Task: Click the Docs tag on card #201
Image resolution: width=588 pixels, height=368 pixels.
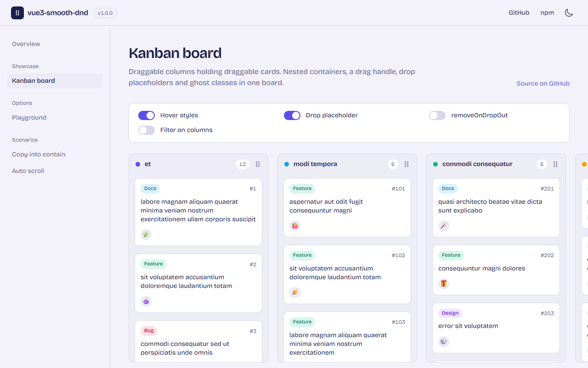Action: click(448, 189)
